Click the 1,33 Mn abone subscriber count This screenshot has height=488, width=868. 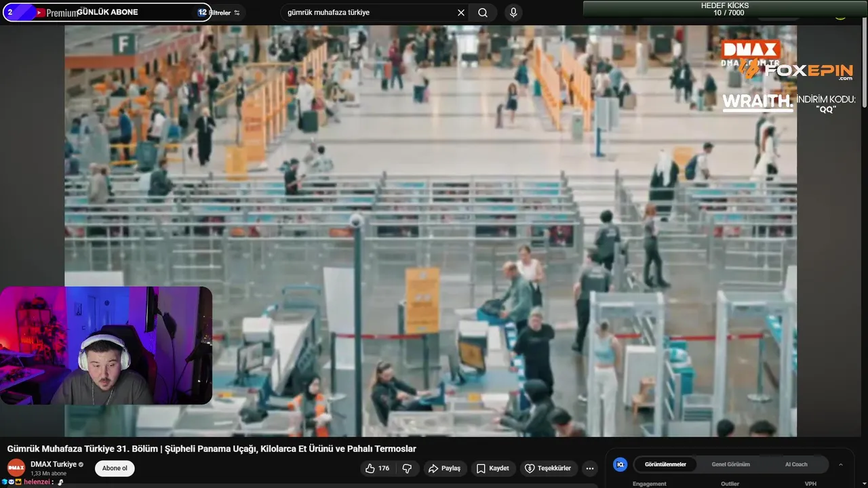pos(49,473)
